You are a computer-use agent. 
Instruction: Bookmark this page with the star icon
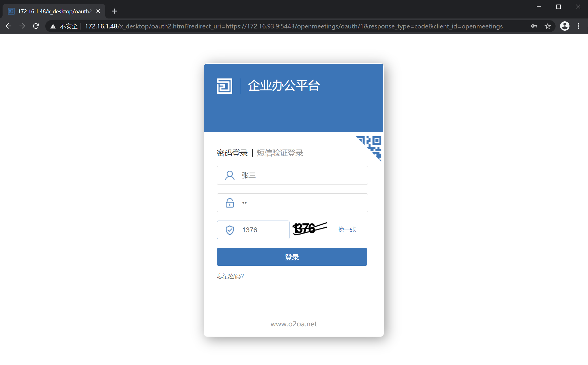548,26
